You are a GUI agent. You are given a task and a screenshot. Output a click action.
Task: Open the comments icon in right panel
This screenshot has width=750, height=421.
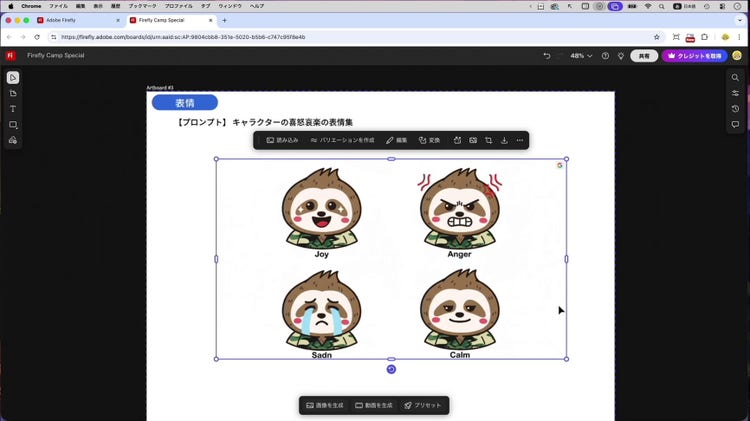(735, 125)
